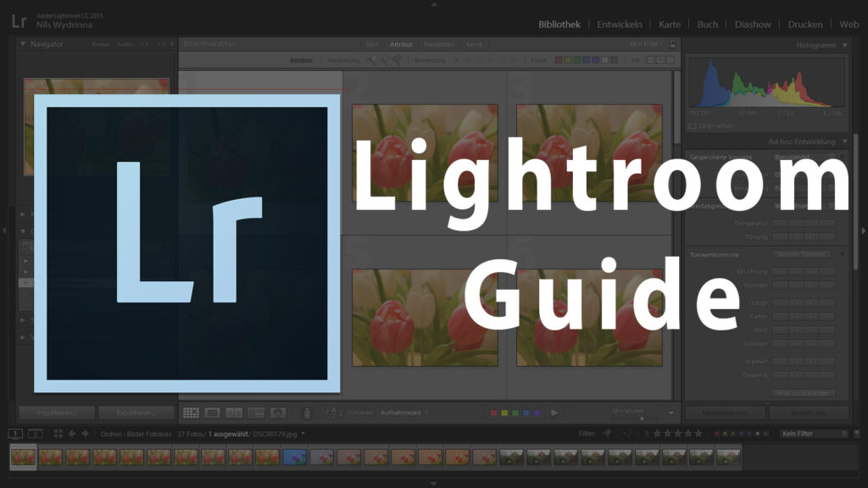Collapse the Navigator panel triangle
868x488 pixels.
point(23,44)
